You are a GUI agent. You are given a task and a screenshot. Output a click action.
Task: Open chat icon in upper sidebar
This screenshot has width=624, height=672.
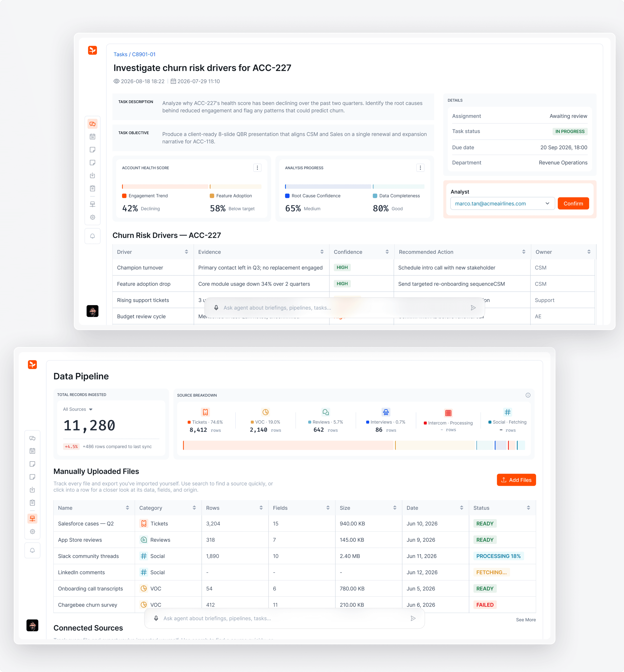click(92, 124)
